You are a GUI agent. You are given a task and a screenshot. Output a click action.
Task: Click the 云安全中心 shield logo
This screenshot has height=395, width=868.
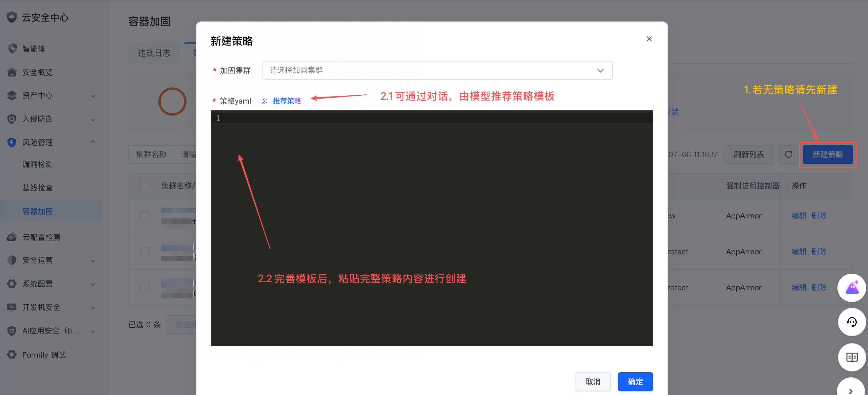tap(12, 17)
